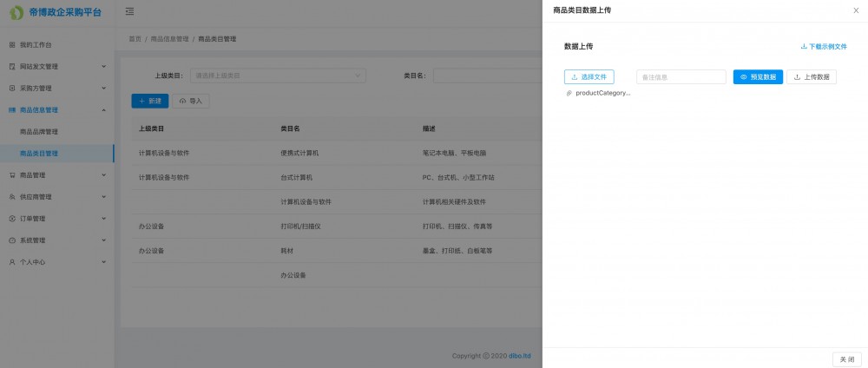Go to 首页 breadcrumb
The width and height of the screenshot is (868, 368).
[x=135, y=39]
